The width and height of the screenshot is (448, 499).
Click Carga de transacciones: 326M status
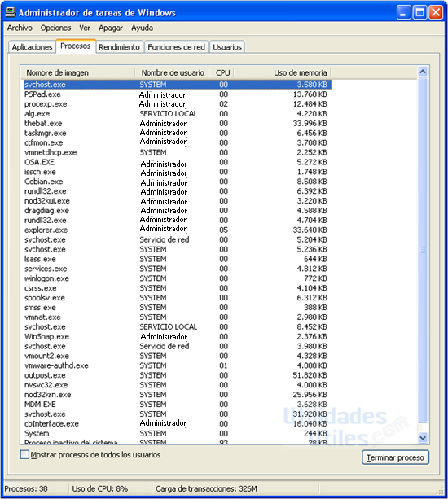[x=206, y=488]
